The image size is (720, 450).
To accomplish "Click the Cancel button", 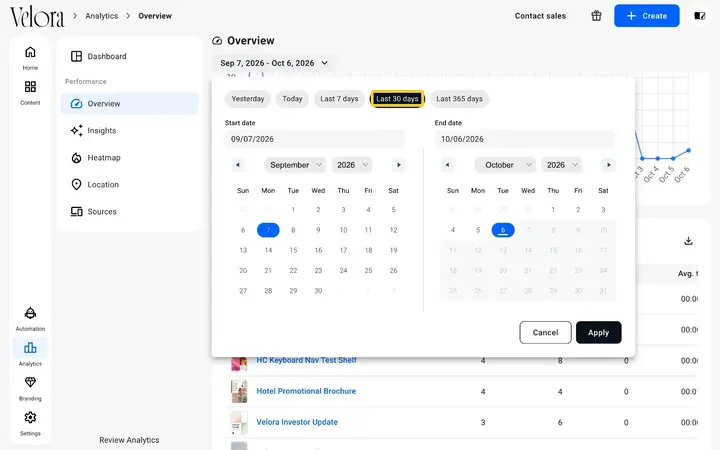I will (x=546, y=332).
